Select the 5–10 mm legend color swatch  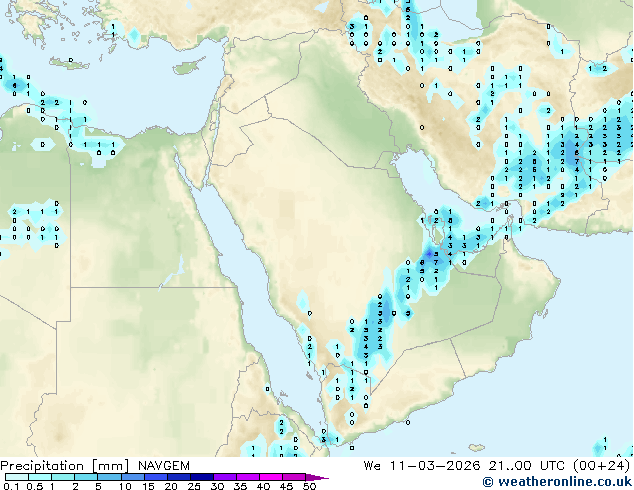pos(109,477)
